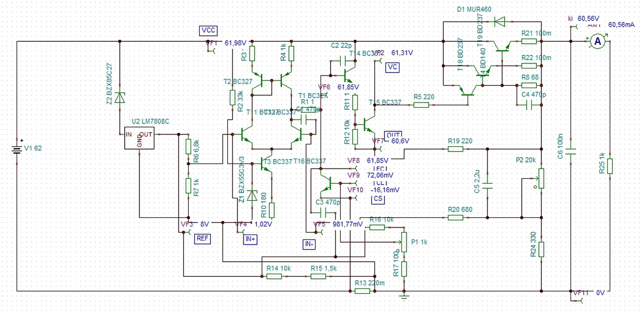Viewport: 644px width, 311px height.
Task: Select resistor R14 10k
Action: [274, 276]
